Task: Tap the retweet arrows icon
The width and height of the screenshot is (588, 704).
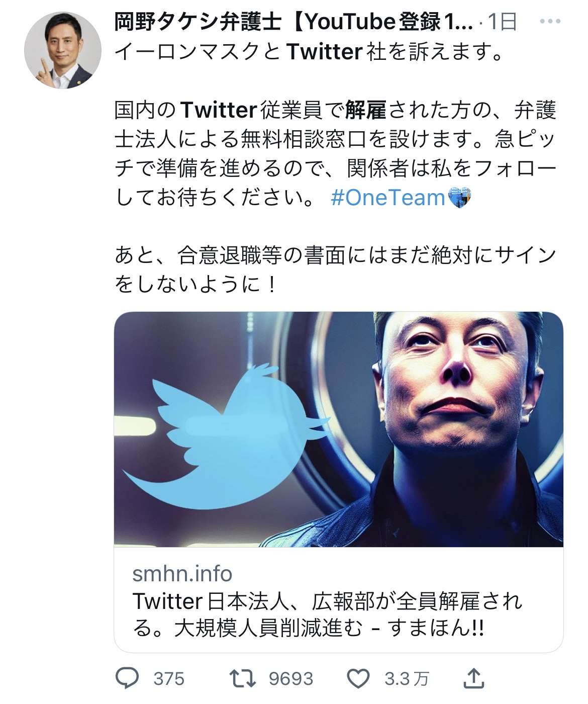Action: click(x=243, y=678)
